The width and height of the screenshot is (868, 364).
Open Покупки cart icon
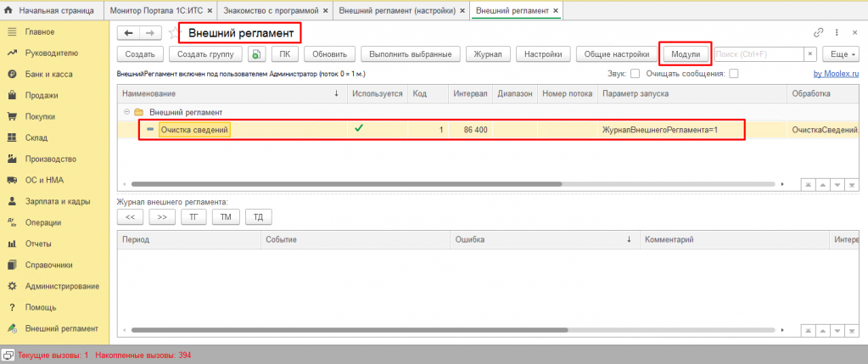tap(11, 117)
